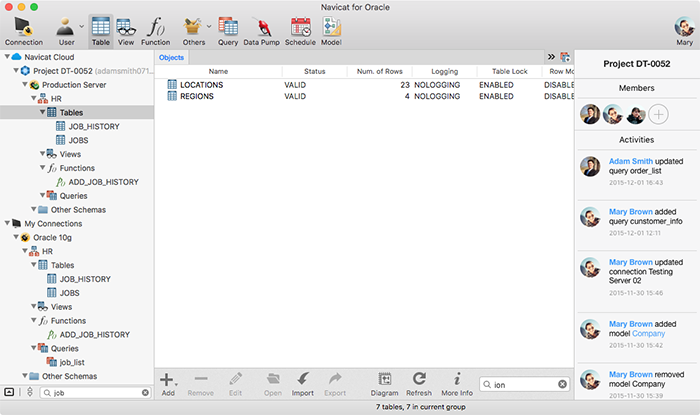Open the Company model link

(648, 333)
